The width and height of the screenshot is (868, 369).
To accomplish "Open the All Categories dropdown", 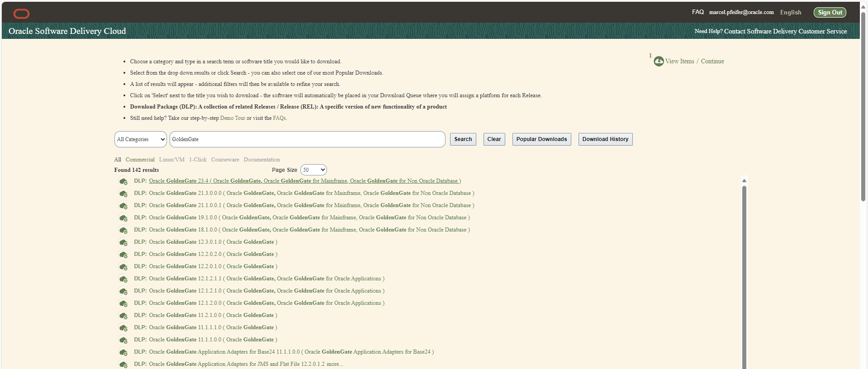I will pyautogui.click(x=141, y=139).
